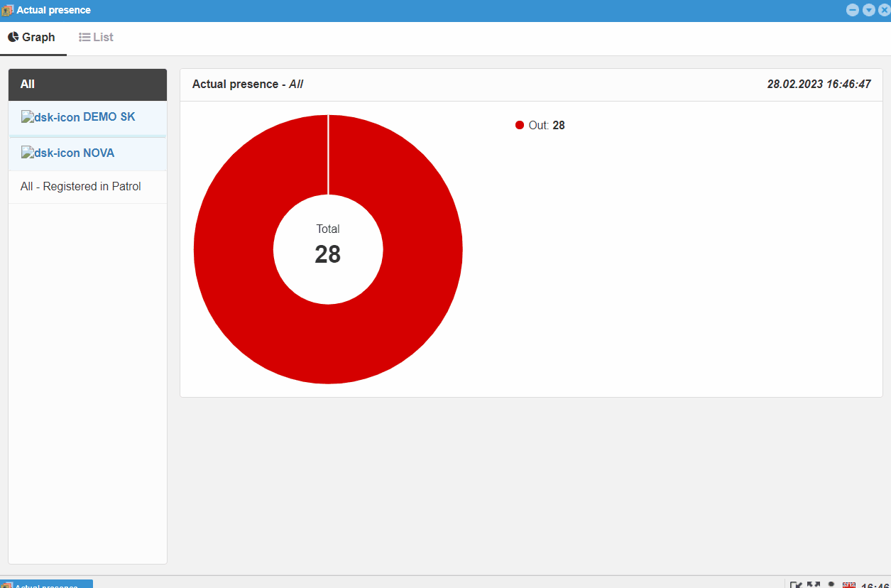
Task: Click Actual presence taskbar button
Action: point(47,584)
